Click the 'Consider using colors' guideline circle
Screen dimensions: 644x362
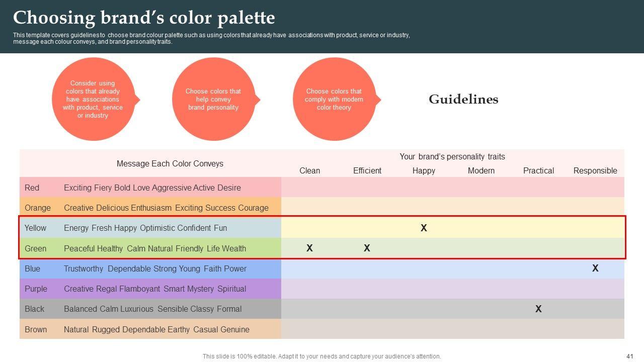[93, 100]
